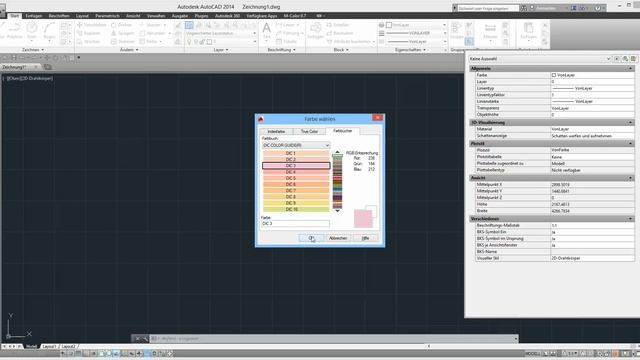Pick the DIC 7 color swatch
The height and width of the screenshot is (360, 640).
(x=296, y=191)
